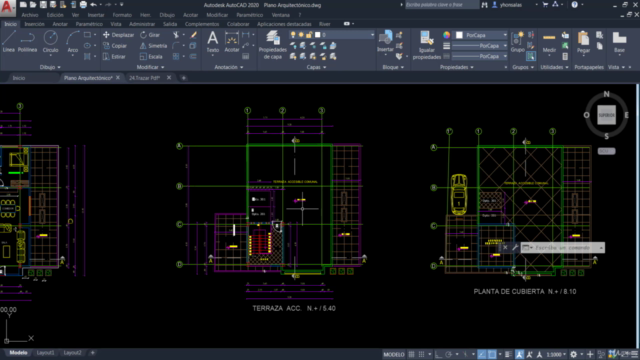640x360 pixels.
Task: Toggle ortho mode in status bar
Action: [x=438, y=354]
